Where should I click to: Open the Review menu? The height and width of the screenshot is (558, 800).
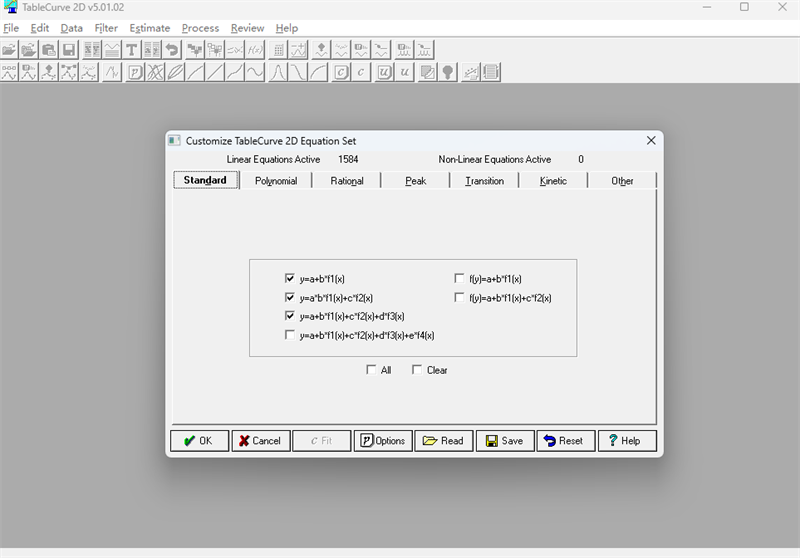coord(247,28)
